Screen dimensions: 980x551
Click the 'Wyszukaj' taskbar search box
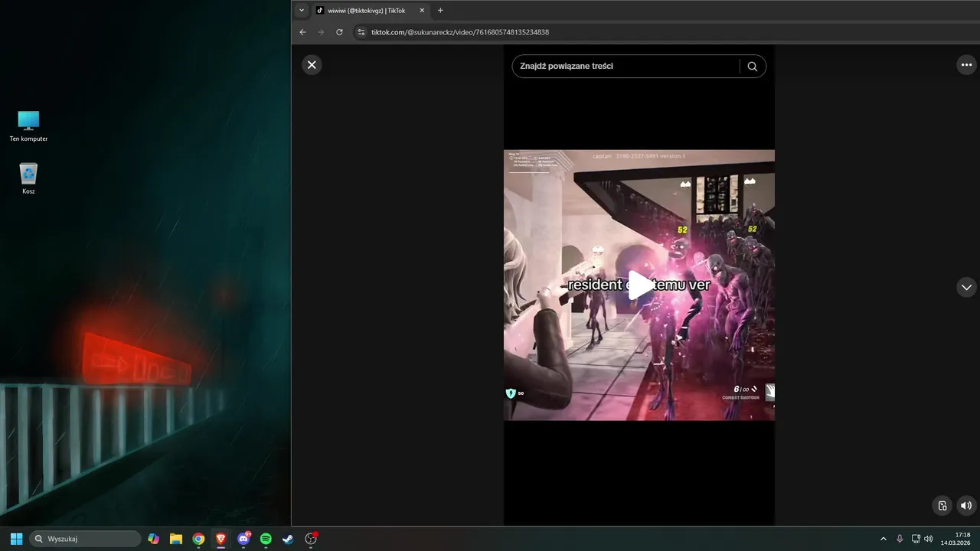tap(85, 539)
